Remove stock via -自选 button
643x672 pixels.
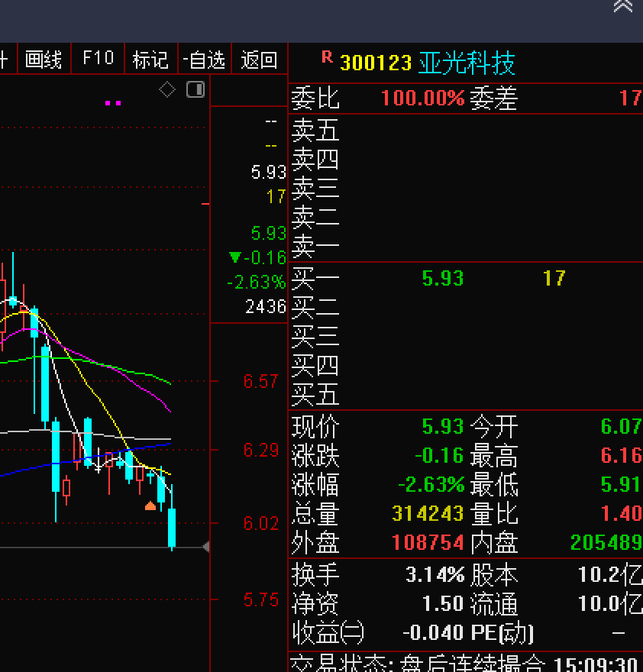tap(204, 59)
